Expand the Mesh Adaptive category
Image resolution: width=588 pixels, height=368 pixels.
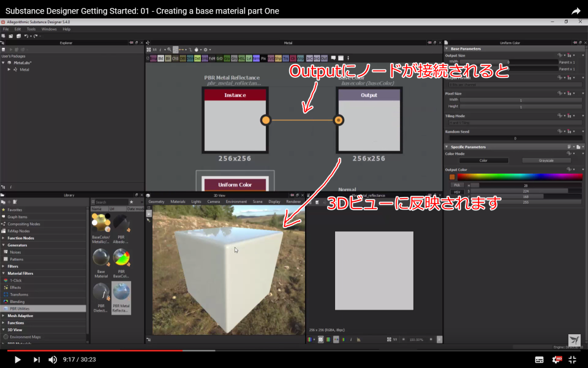click(x=4, y=316)
